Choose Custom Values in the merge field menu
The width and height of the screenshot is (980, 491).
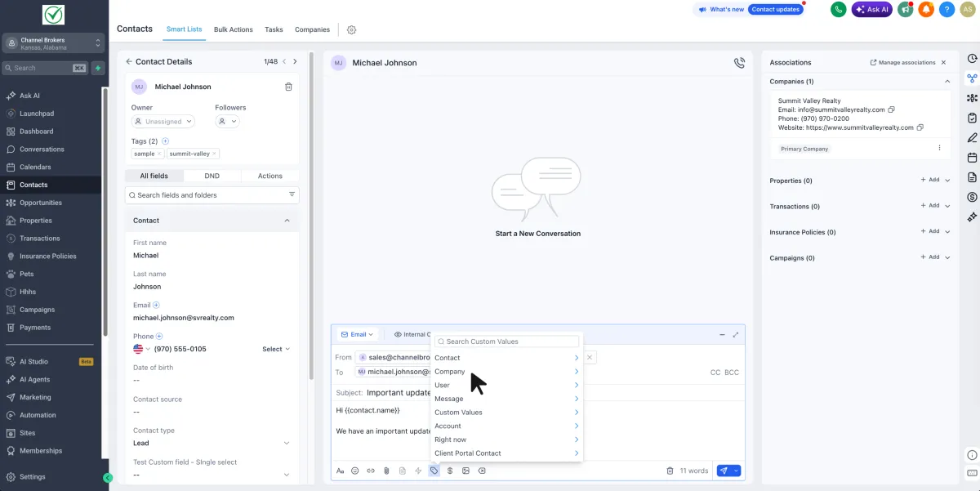coord(507,413)
